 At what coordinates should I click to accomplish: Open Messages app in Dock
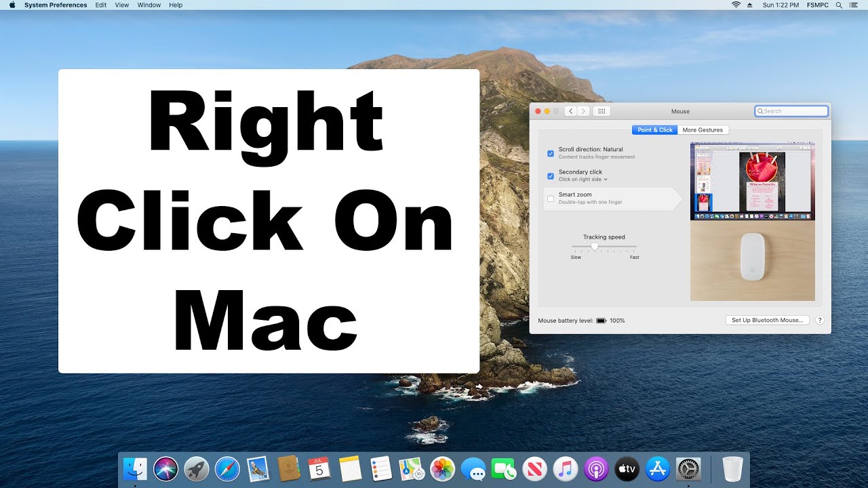tap(473, 468)
